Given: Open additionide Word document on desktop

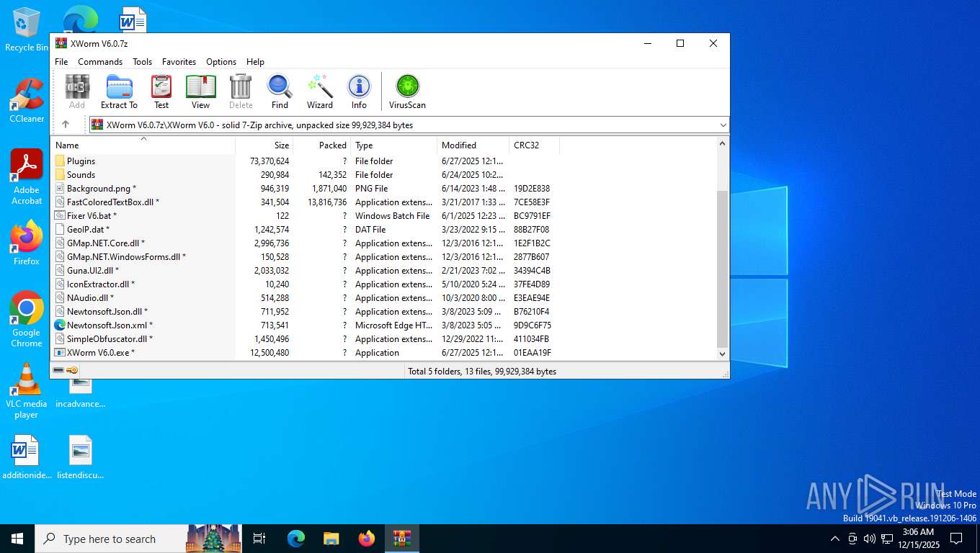Looking at the screenshot, I should click(27, 458).
